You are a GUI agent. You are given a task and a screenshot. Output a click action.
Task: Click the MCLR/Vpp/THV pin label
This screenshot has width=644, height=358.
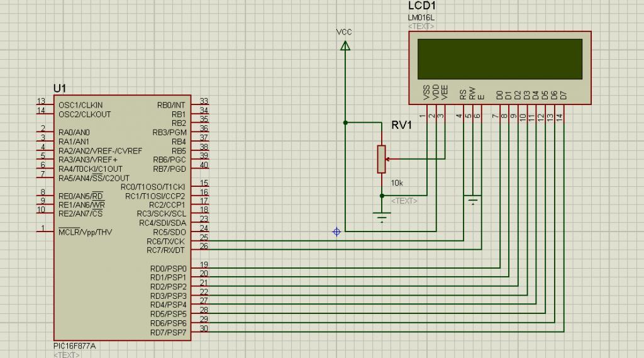tap(85, 232)
